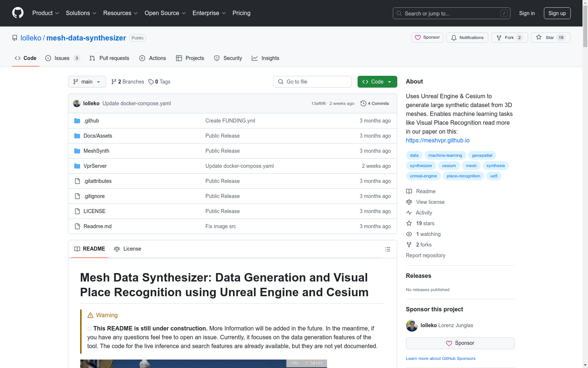Click the Sign up button

coord(557,13)
